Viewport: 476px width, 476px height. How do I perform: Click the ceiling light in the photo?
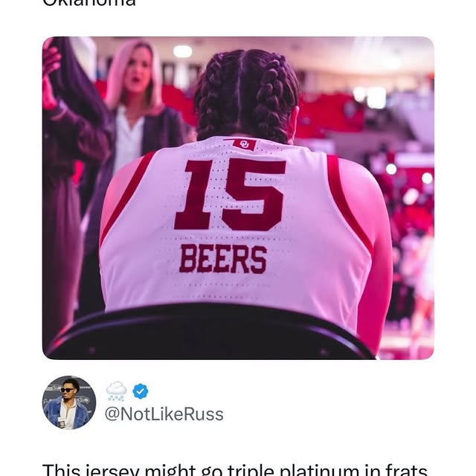182,51
